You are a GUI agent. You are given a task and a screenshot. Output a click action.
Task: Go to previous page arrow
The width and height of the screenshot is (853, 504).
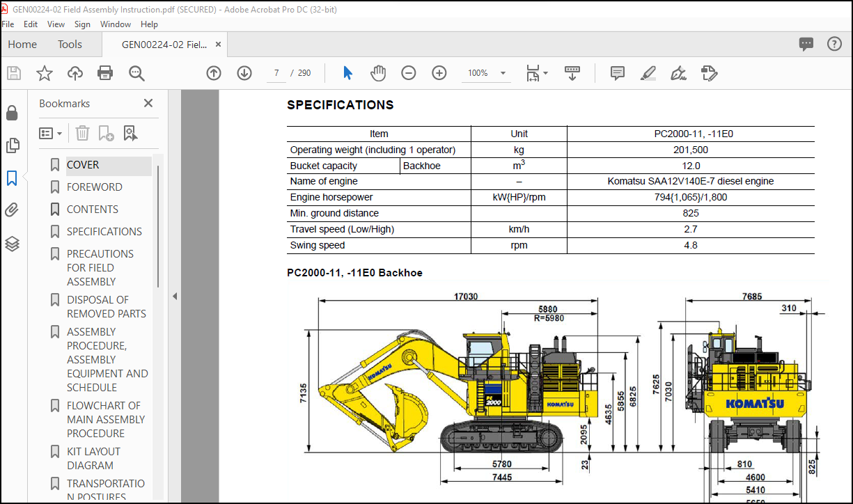pyautogui.click(x=214, y=73)
